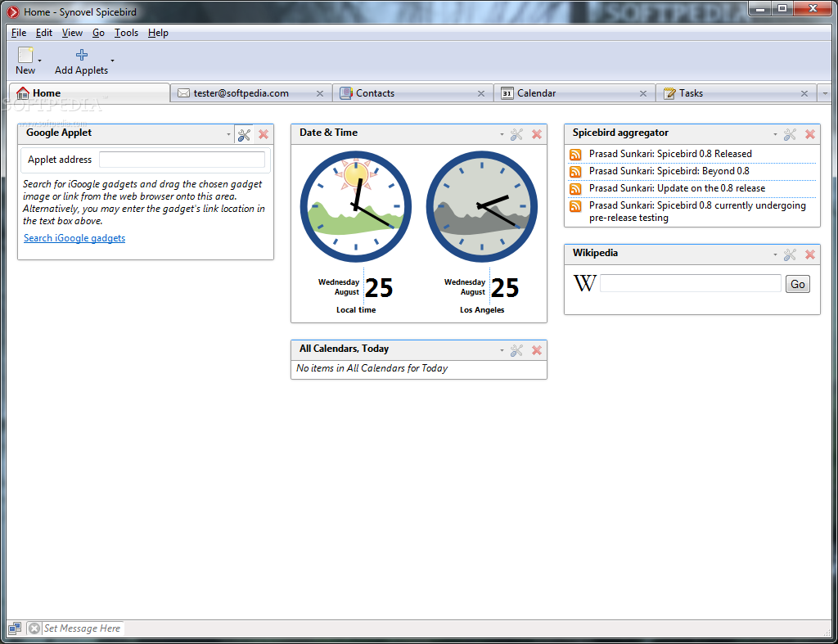Collapse Wikipedia applet via small arrow

776,255
